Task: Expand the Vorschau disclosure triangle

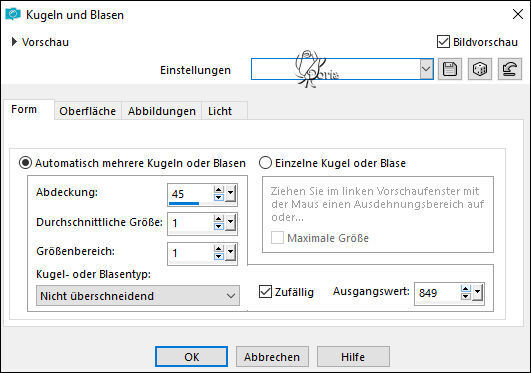Action: [x=14, y=42]
